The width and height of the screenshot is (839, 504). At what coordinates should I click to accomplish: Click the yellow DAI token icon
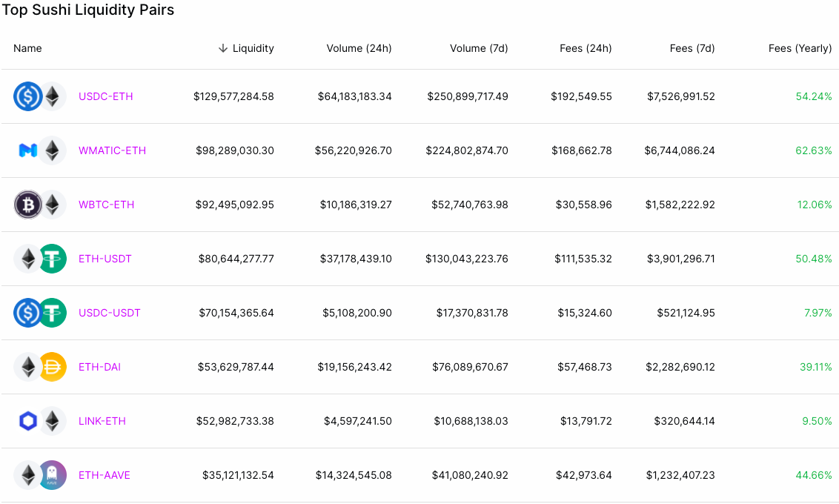tap(53, 366)
